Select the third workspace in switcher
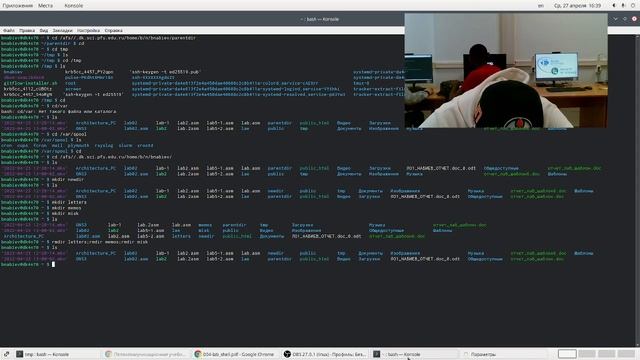Screen dimensions: 640x360 (607, 354)
